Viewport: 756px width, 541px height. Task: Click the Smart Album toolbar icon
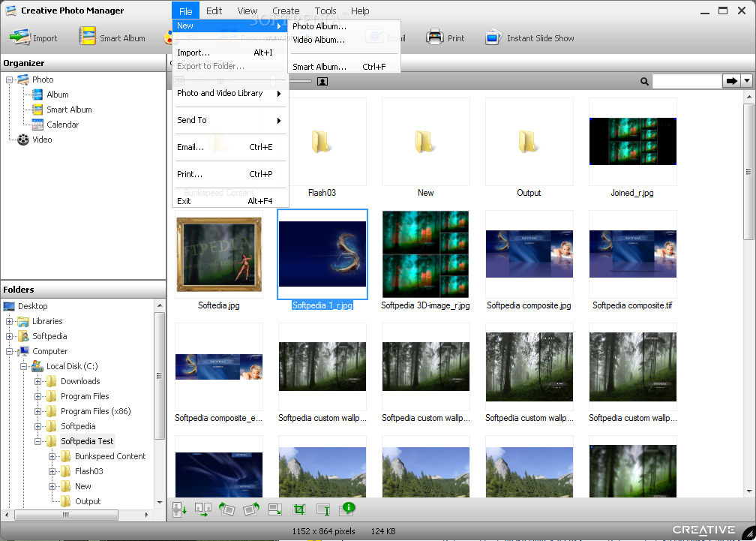pos(87,37)
